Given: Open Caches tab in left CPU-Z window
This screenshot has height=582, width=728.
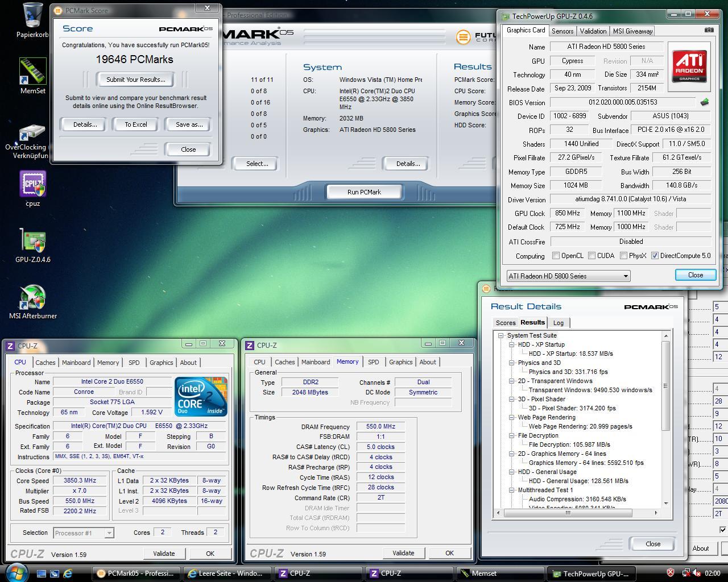Looking at the screenshot, I should point(45,363).
